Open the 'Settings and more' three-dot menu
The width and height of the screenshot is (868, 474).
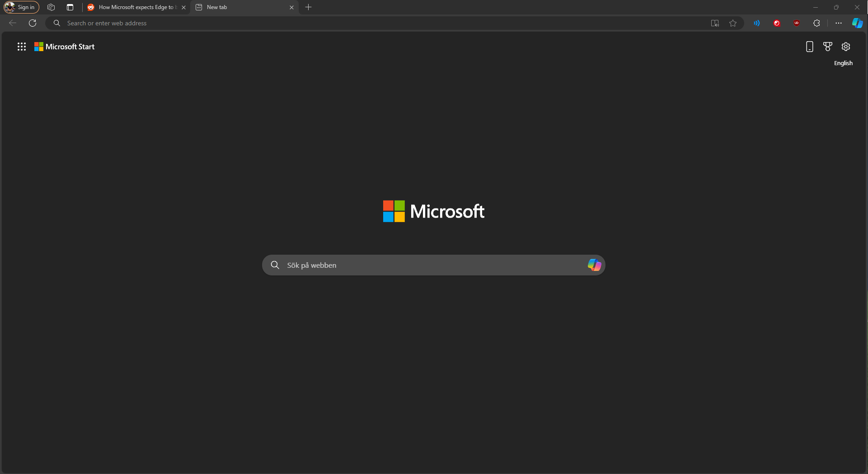(839, 23)
